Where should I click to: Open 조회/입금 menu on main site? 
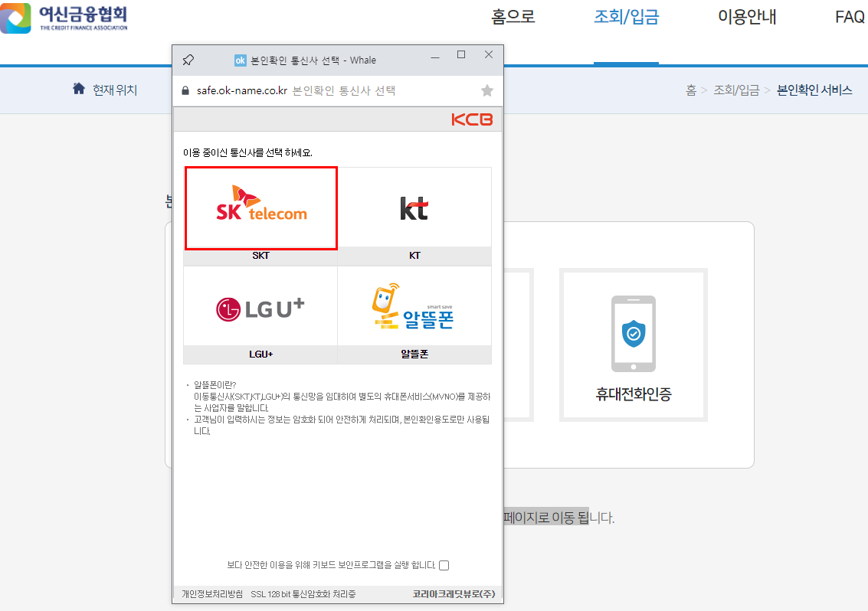click(626, 17)
